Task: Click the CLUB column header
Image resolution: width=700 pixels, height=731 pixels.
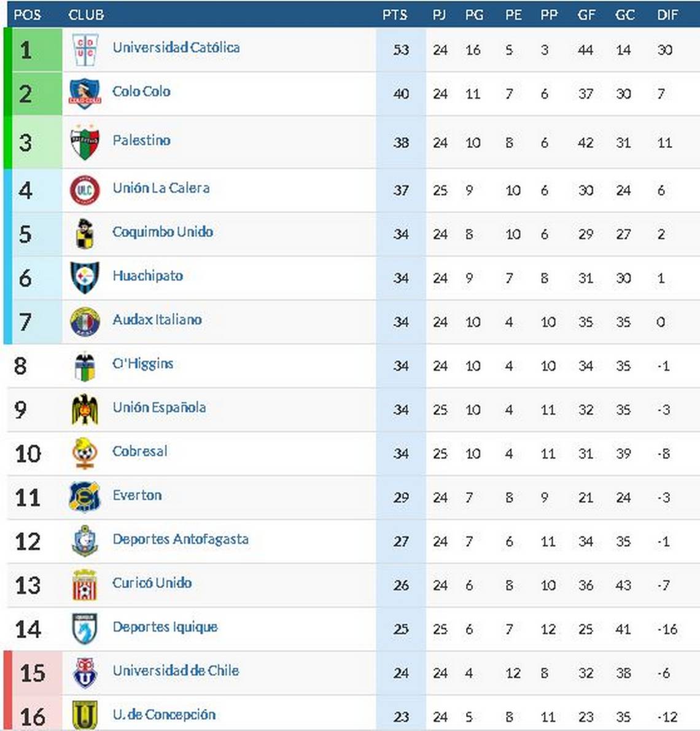Action: 87,15
